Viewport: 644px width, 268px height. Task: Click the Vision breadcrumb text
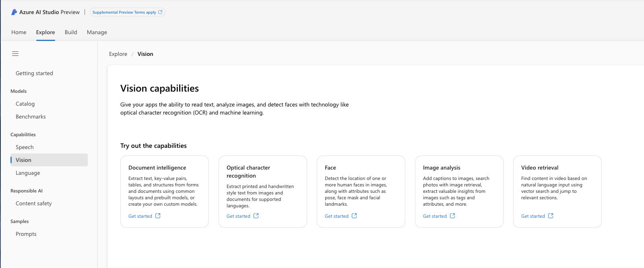pos(145,54)
